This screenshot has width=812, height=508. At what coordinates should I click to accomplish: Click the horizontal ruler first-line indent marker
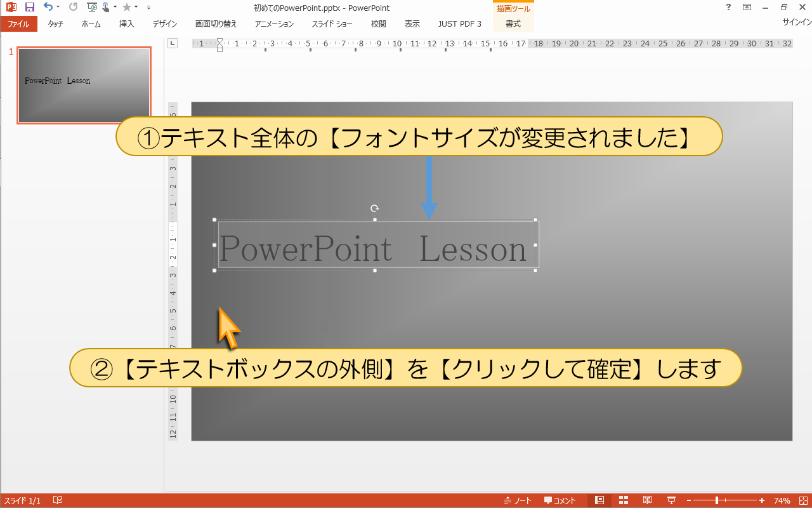[219, 41]
